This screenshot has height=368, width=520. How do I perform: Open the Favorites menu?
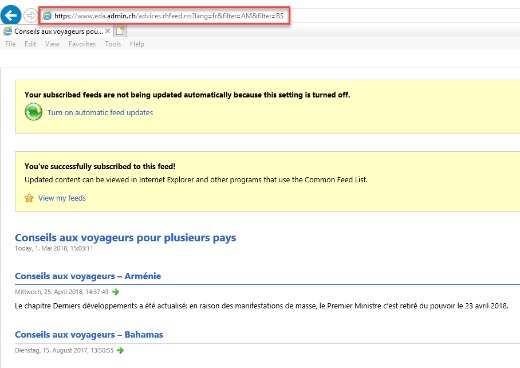82,44
